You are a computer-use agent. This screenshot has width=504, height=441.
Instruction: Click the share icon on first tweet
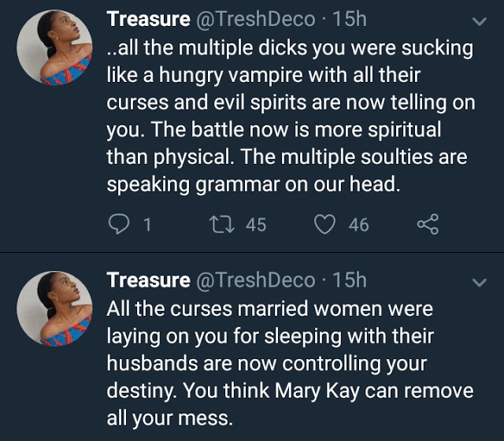point(428,224)
